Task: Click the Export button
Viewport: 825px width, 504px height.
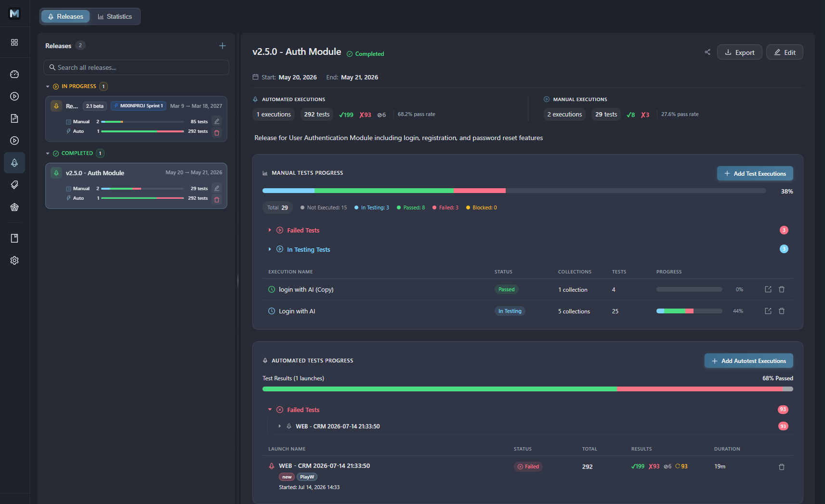Action: 739,52
